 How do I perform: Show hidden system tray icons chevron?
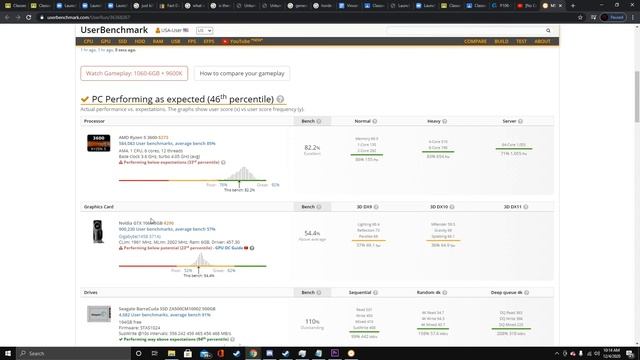click(557, 353)
